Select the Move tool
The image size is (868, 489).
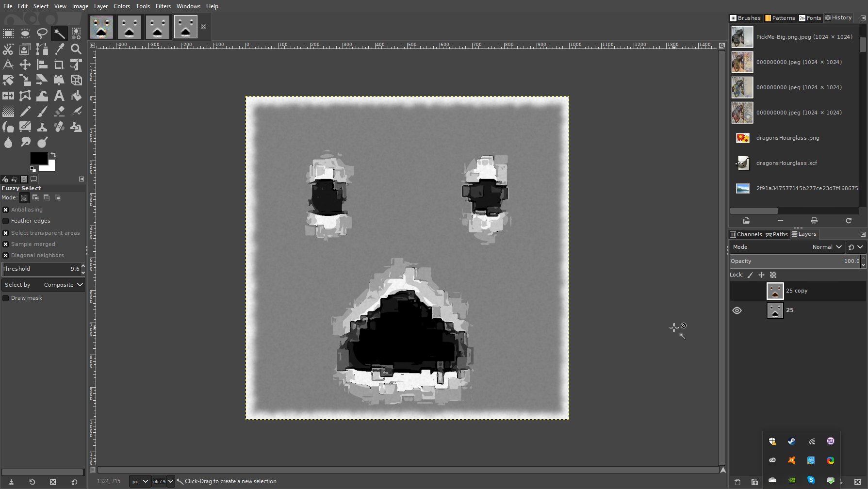click(x=25, y=65)
